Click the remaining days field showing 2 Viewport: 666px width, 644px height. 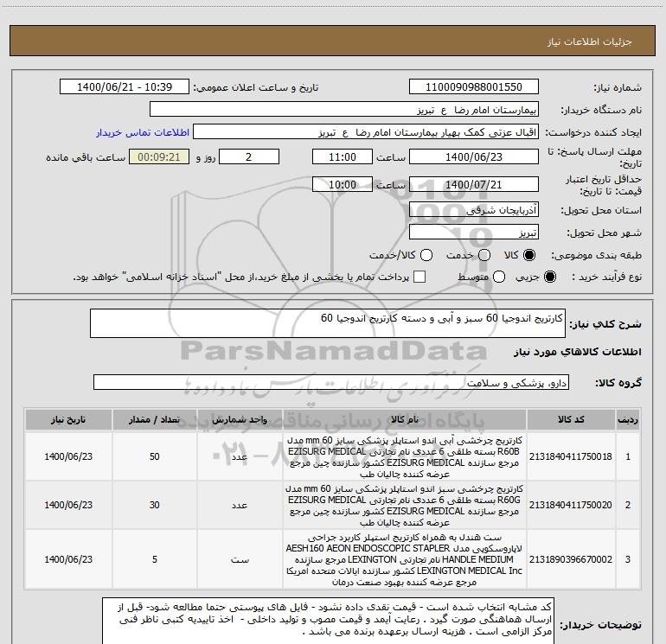coord(249,156)
